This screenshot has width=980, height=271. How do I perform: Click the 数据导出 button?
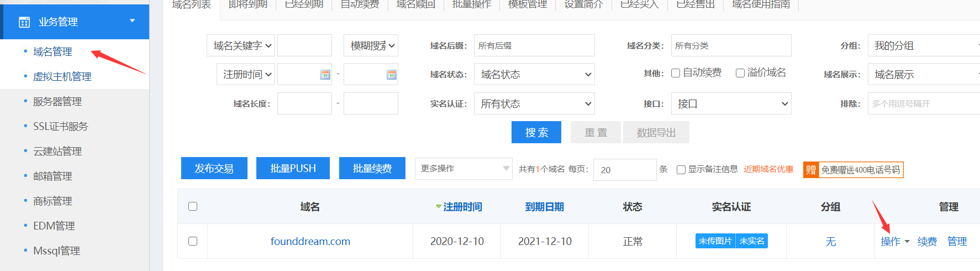(656, 132)
